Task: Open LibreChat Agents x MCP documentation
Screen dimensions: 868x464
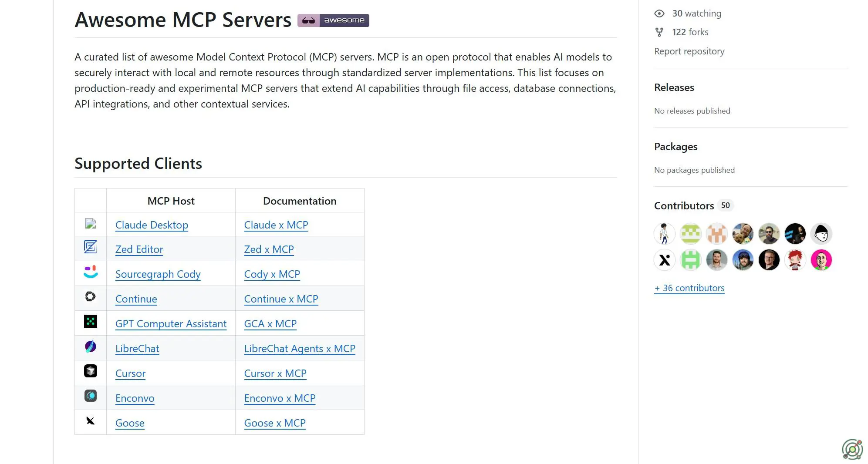Action: (300, 349)
